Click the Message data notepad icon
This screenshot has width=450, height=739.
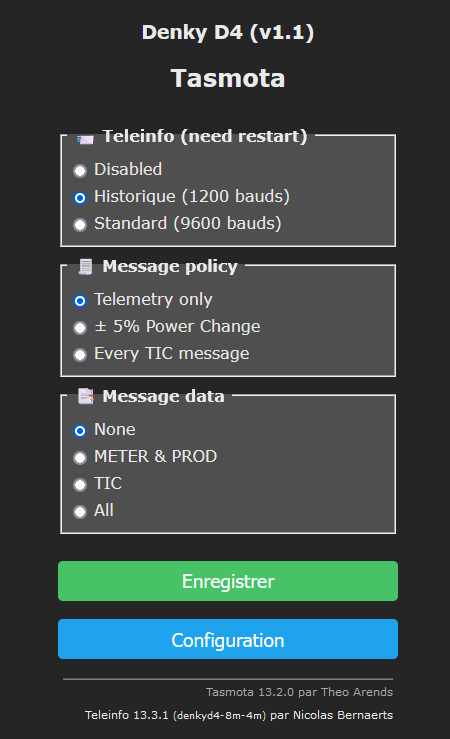point(86,396)
